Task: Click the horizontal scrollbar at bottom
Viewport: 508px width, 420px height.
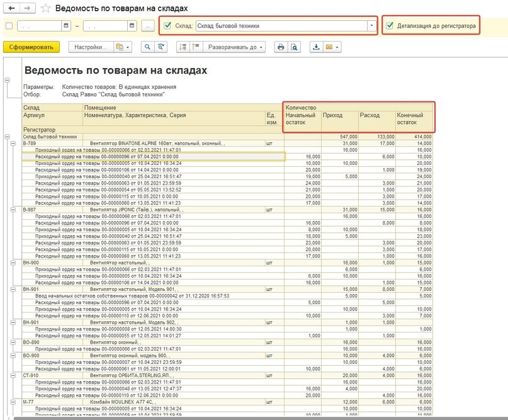Action: (259, 418)
